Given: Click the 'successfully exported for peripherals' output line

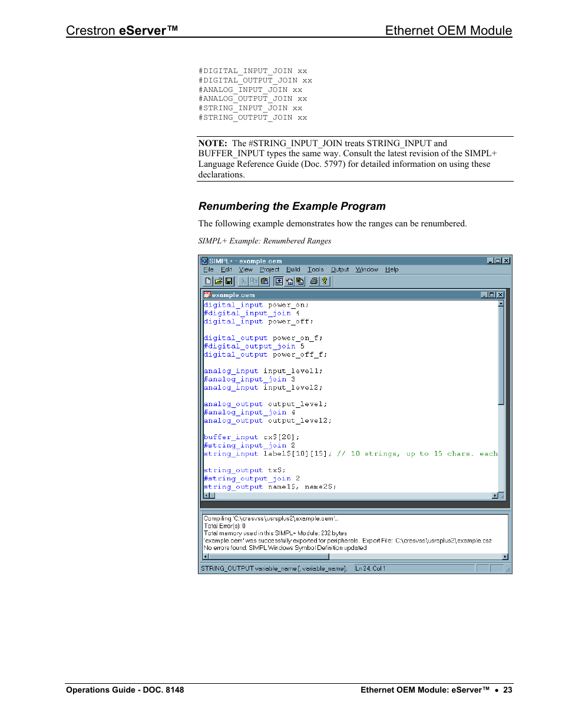Looking at the screenshot, I should [x=348, y=541].
